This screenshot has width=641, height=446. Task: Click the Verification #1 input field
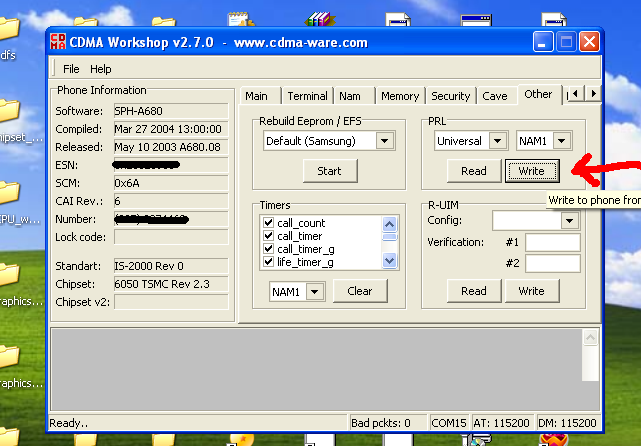(x=553, y=242)
